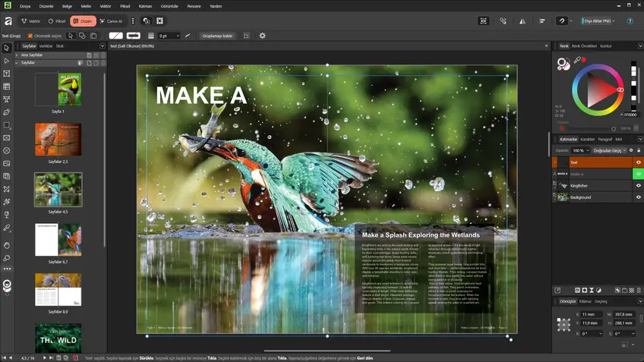Viewport: 644px width, 362px height.
Task: Toggle visibility of the Background layer
Action: [638, 197]
